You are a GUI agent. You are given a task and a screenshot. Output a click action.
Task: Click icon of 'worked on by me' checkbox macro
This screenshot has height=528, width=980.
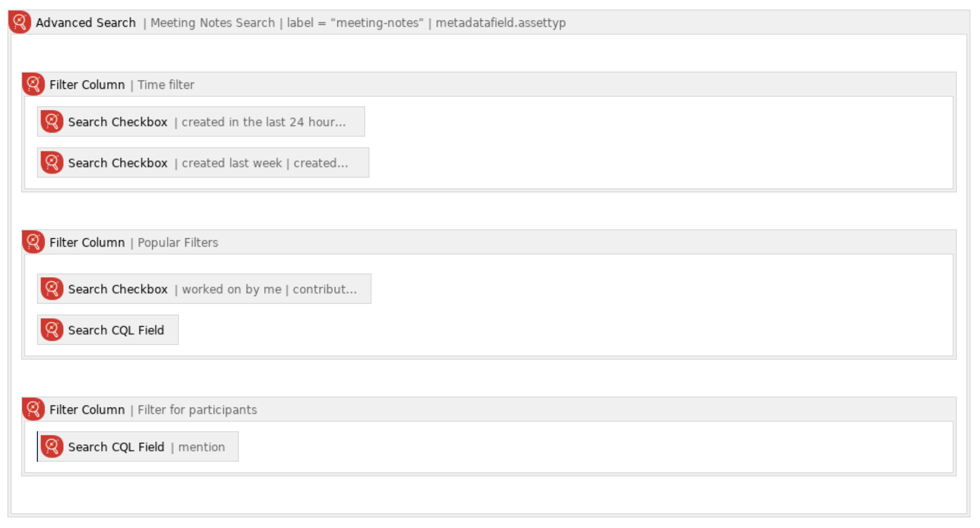tap(52, 289)
